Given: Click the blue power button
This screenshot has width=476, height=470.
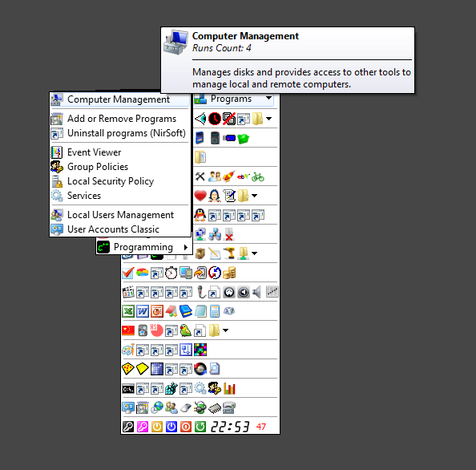Looking at the screenshot, I should click(171, 427).
